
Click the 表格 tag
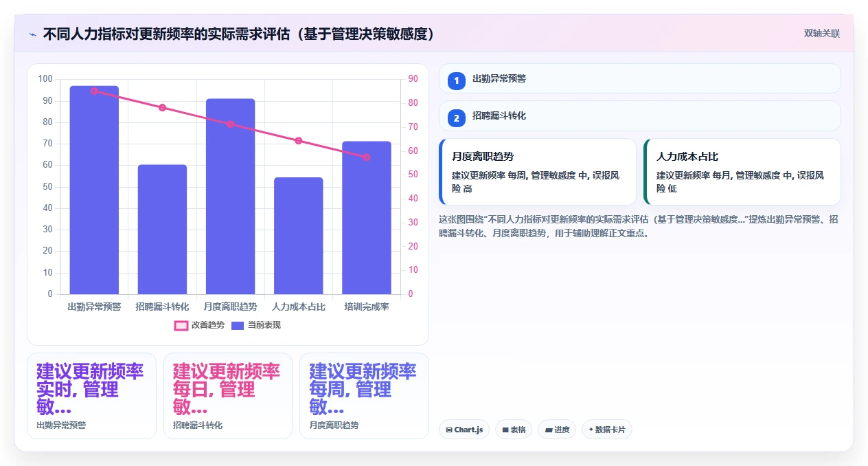pos(514,430)
